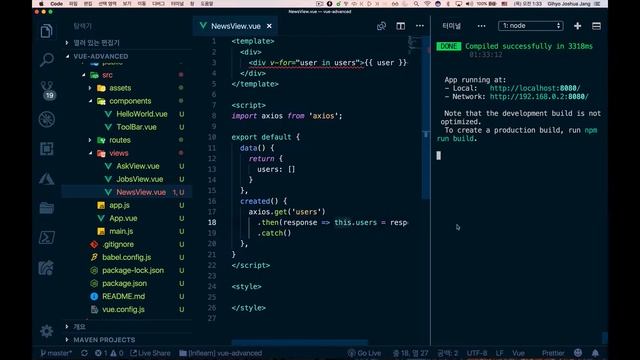Open the Code menu in the menu bar
Viewport: 640px width, 360px height.
(x=56, y=4)
